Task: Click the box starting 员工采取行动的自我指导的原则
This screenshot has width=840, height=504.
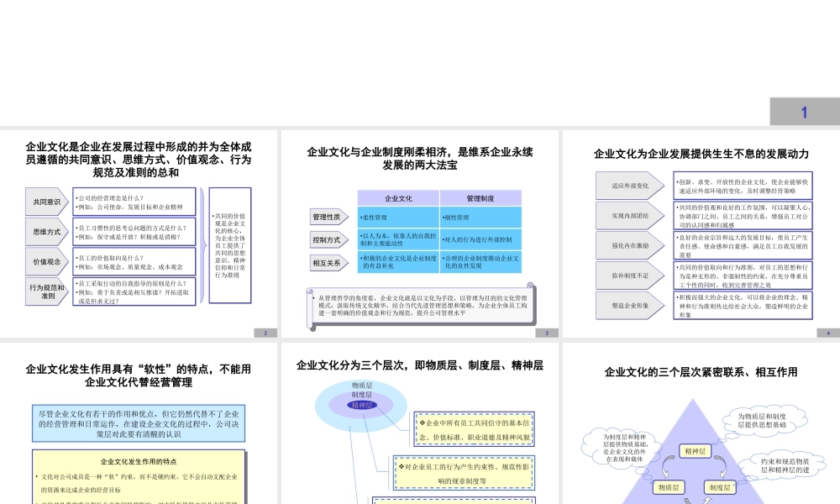Action: [134, 291]
